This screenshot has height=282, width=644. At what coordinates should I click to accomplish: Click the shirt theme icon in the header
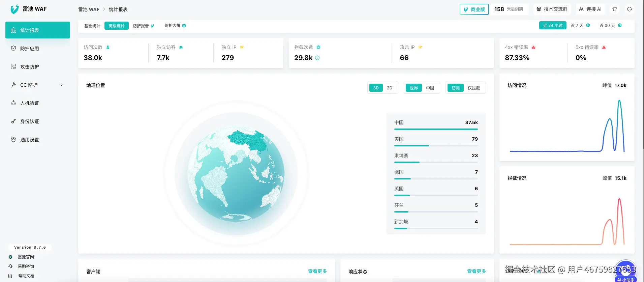[615, 9]
